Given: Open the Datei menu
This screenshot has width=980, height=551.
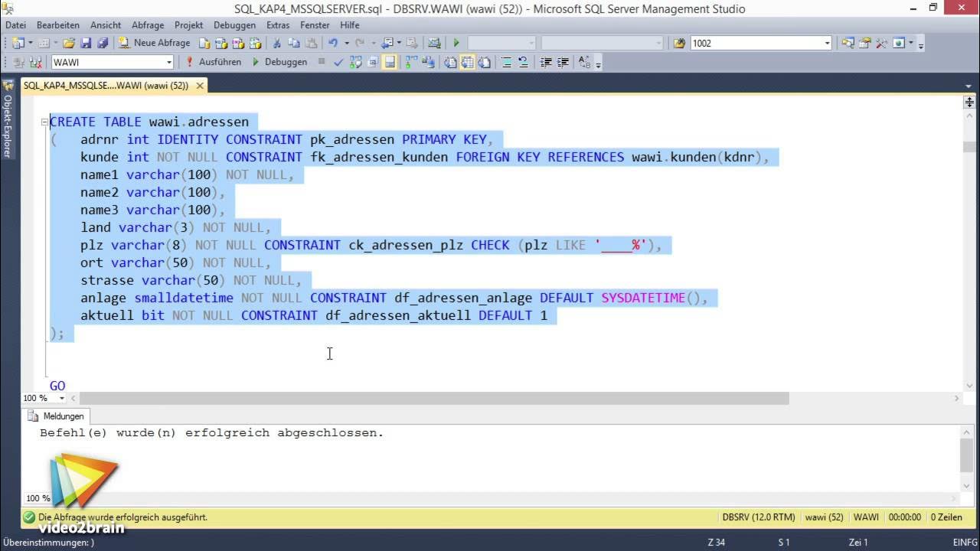Looking at the screenshot, I should click(15, 25).
